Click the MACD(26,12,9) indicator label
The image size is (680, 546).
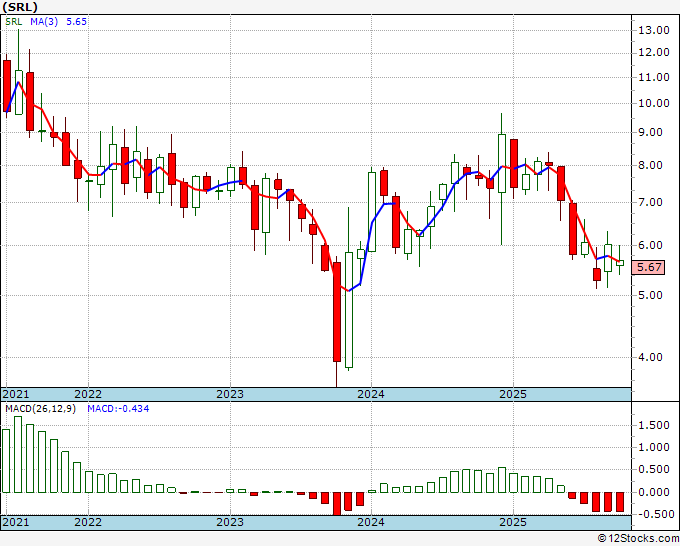(41, 409)
